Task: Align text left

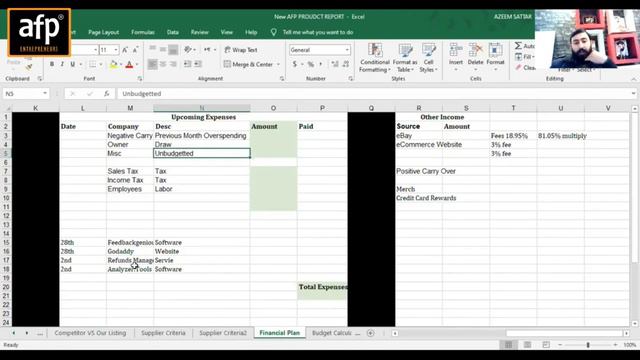Action: click(x=152, y=64)
